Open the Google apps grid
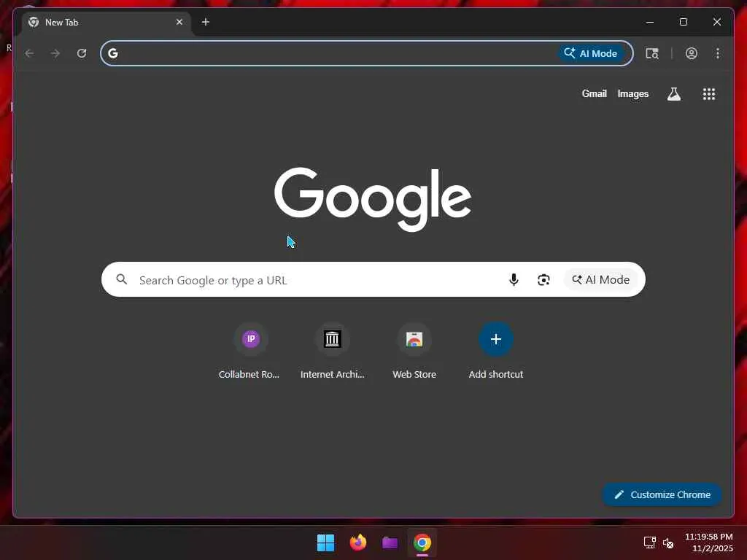The height and width of the screenshot is (560, 747). click(x=709, y=94)
